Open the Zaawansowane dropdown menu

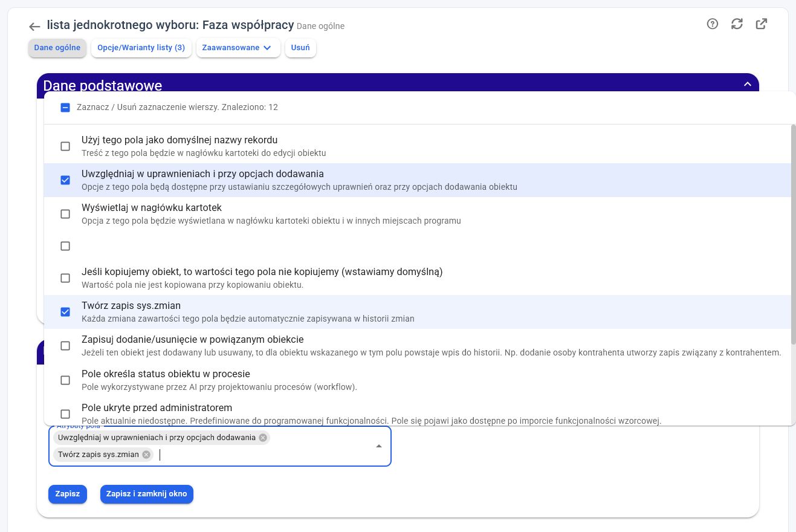click(238, 48)
